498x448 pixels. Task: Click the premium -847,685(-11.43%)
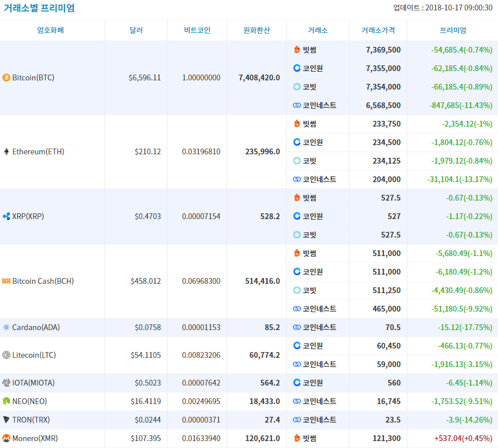click(461, 105)
